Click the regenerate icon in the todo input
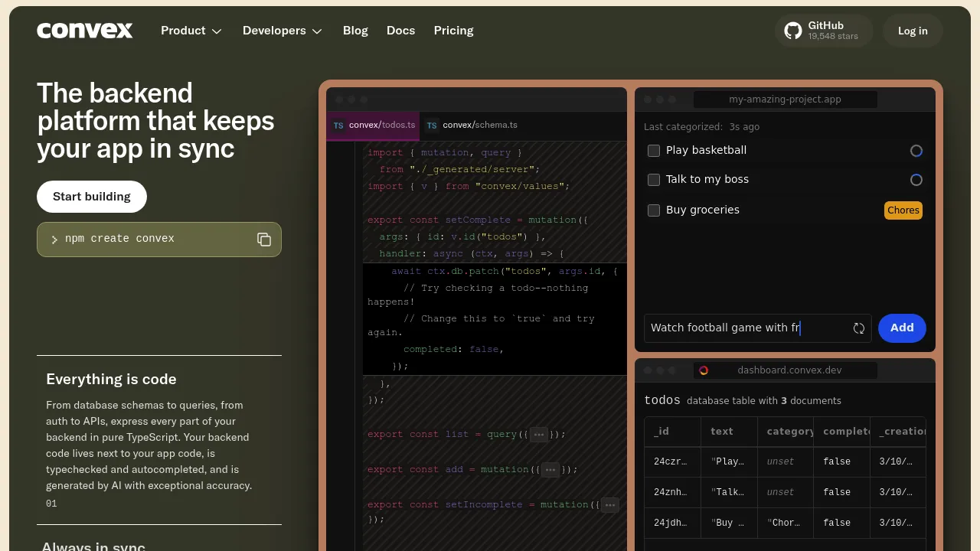The image size is (980, 551). (x=859, y=328)
